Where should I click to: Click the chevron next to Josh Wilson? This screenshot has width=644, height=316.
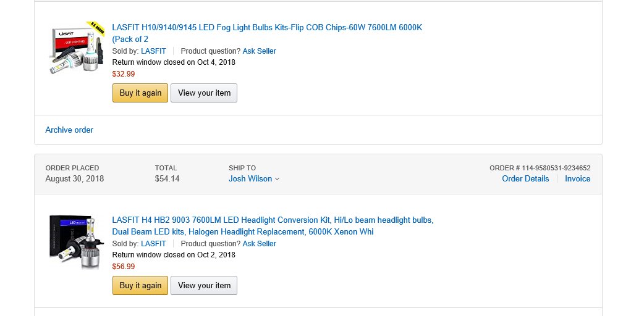(x=278, y=179)
